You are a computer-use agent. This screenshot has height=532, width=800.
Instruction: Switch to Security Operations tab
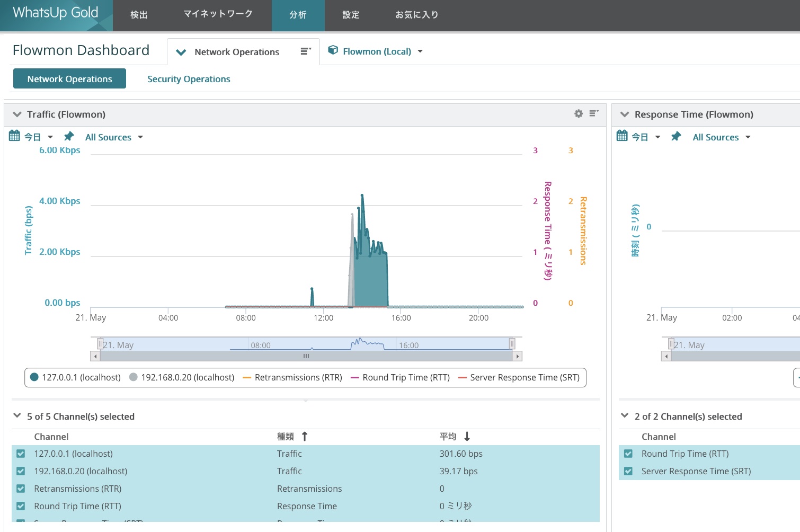click(x=189, y=79)
